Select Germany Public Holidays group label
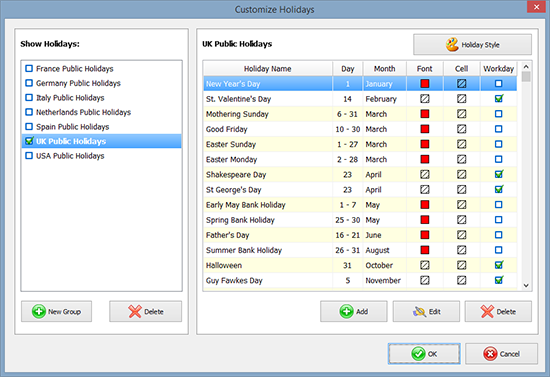 click(x=78, y=83)
